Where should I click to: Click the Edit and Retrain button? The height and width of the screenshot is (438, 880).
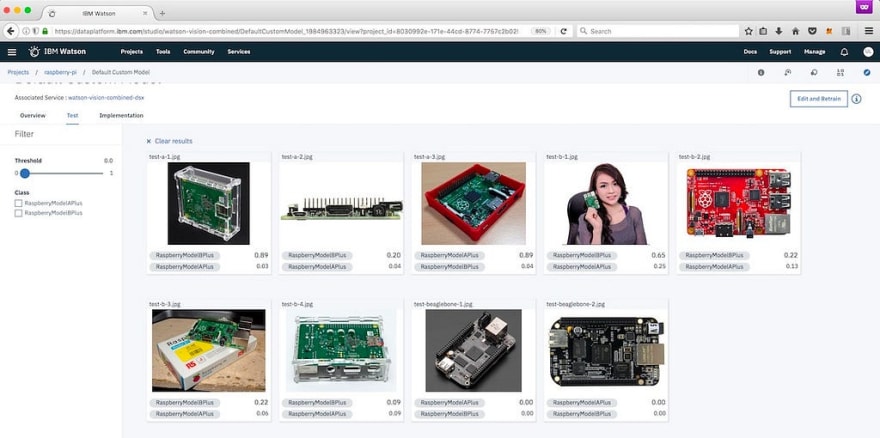click(x=818, y=99)
